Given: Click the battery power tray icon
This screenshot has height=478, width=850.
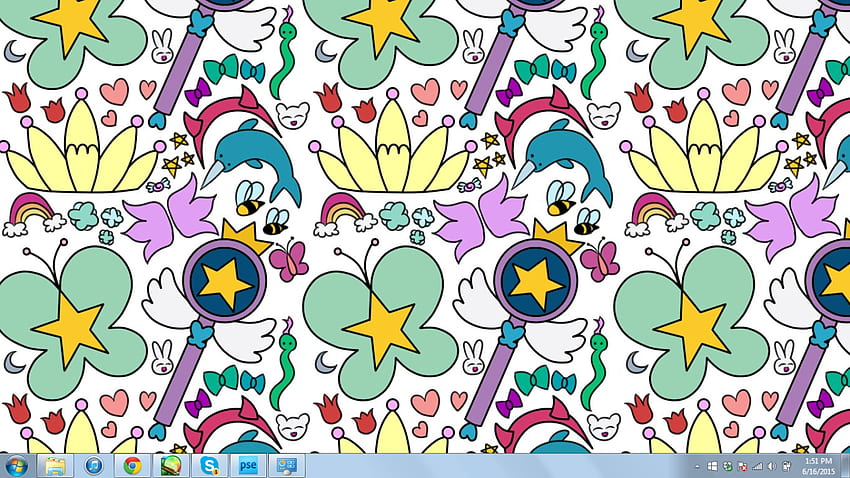Looking at the screenshot, I should click(x=787, y=467).
